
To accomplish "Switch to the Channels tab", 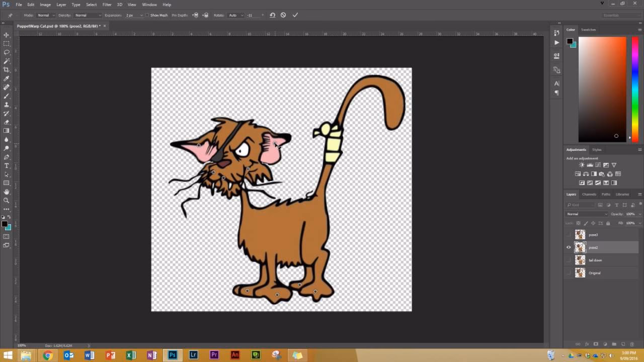I will coord(589,194).
